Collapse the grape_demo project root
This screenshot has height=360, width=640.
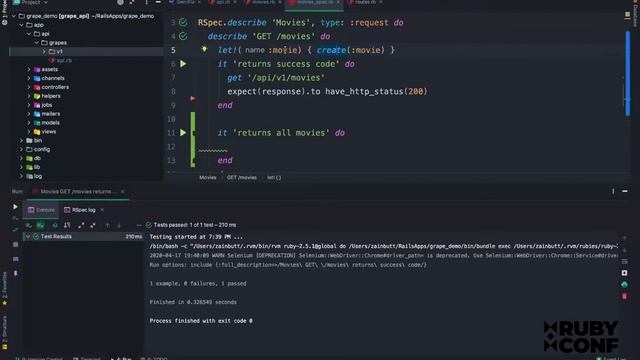pos(14,16)
